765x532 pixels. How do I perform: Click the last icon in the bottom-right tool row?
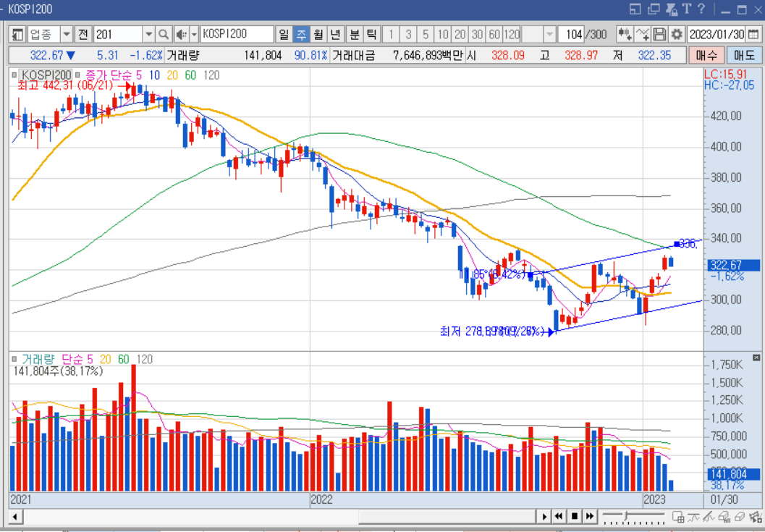(754, 516)
